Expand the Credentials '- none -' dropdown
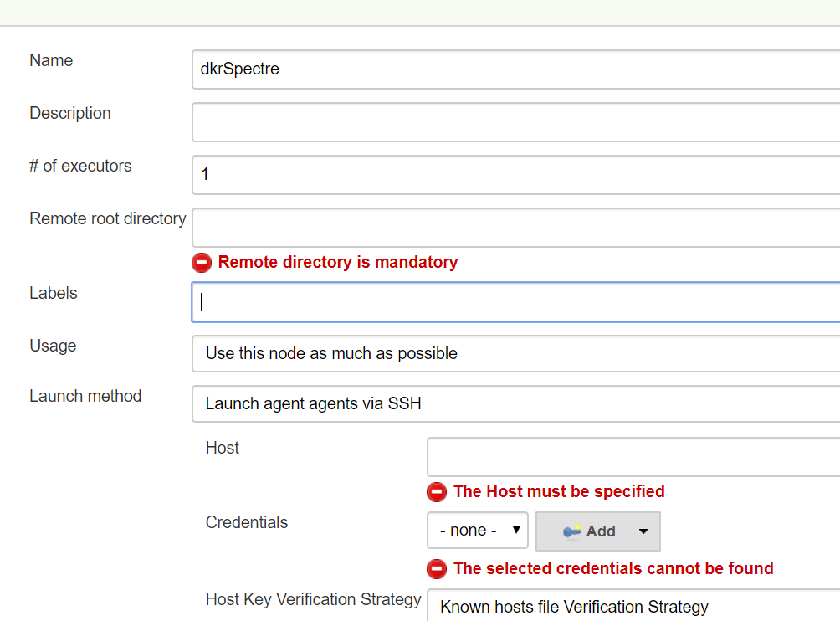840x621 pixels. pyautogui.click(x=477, y=531)
